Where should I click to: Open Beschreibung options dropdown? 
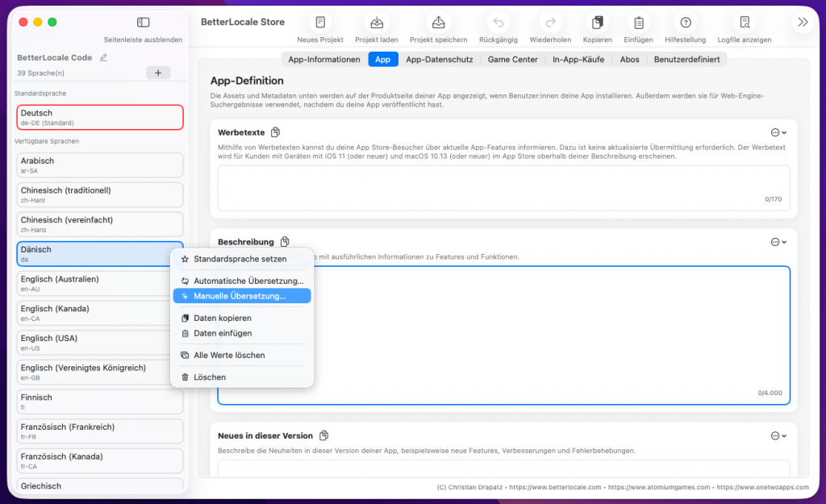[778, 242]
